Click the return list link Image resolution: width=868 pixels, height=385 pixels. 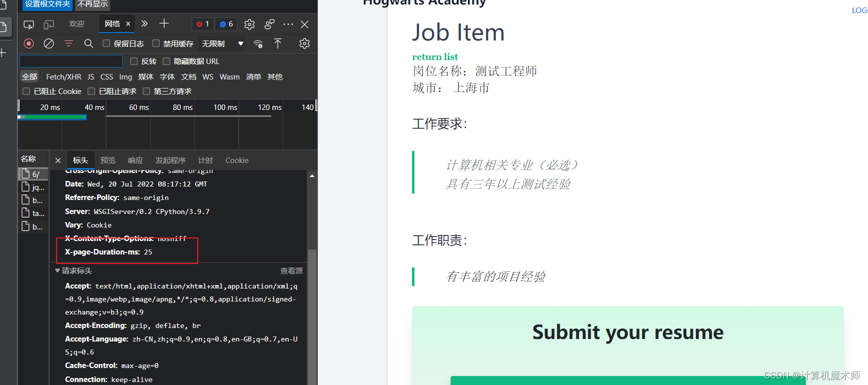click(x=435, y=56)
